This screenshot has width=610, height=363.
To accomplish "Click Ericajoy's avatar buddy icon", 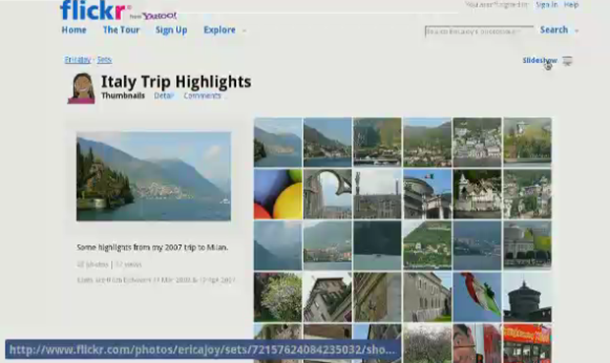I will point(81,88).
